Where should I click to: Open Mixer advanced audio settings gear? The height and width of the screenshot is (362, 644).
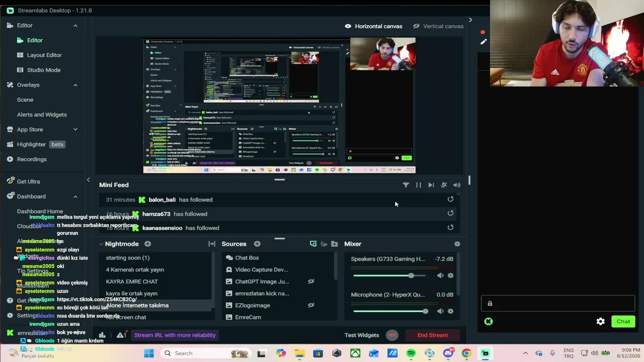[x=457, y=244]
